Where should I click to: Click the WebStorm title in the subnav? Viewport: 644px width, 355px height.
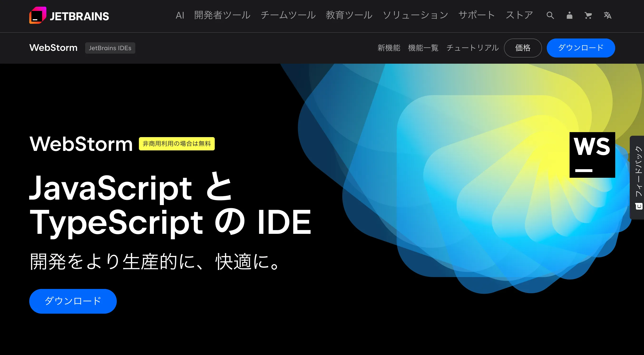[53, 48]
